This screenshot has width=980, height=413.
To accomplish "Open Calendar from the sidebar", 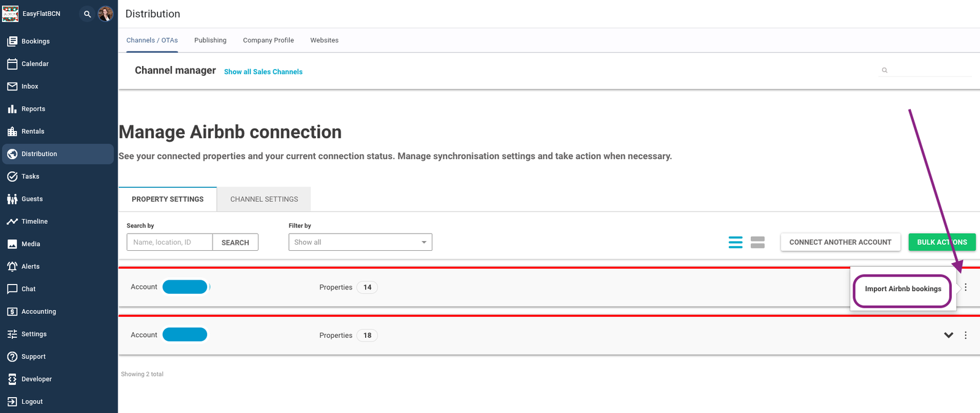I will pos(35,64).
